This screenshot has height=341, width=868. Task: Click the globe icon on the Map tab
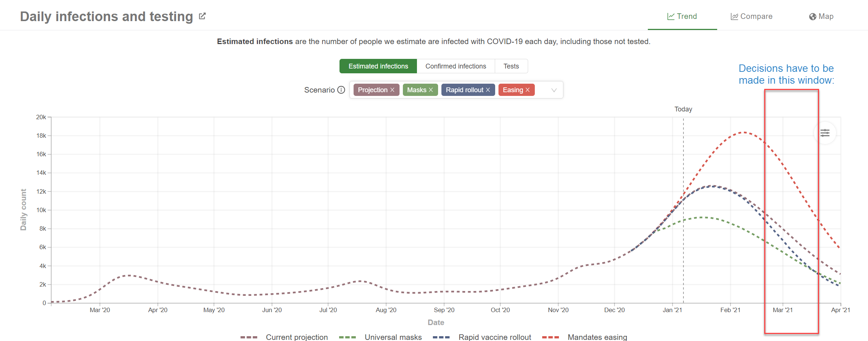click(x=812, y=17)
